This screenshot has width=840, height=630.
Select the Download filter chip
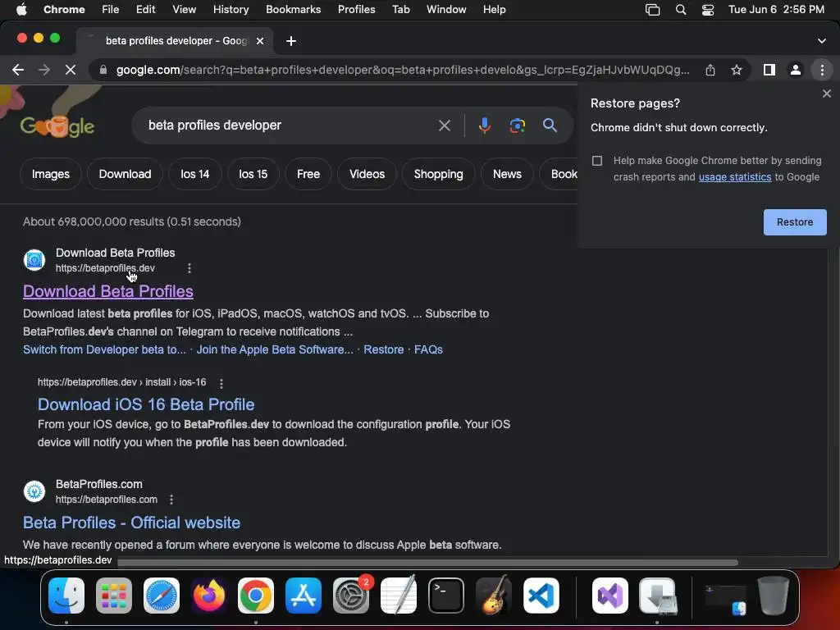pos(125,174)
